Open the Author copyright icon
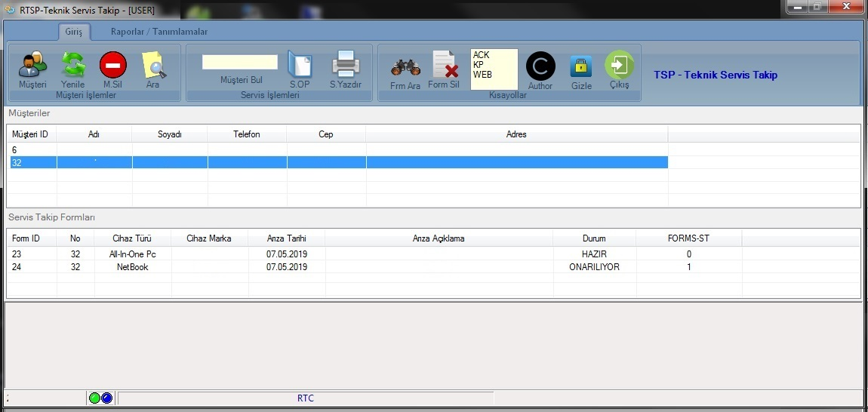 pyautogui.click(x=540, y=66)
